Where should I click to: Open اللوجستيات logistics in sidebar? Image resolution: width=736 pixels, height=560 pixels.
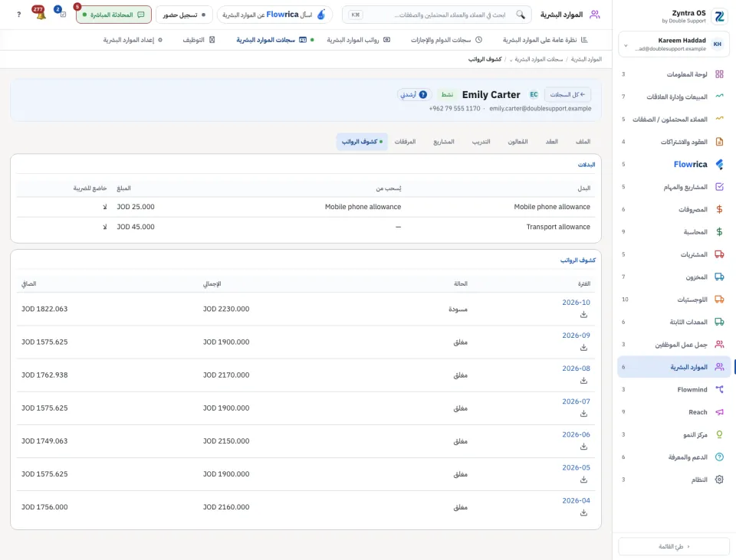tap(674, 300)
